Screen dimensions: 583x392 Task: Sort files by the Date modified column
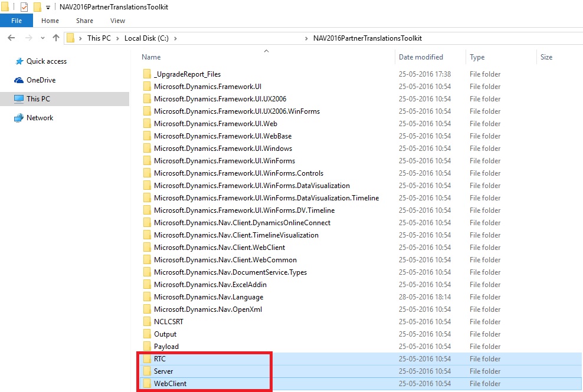[x=421, y=57]
